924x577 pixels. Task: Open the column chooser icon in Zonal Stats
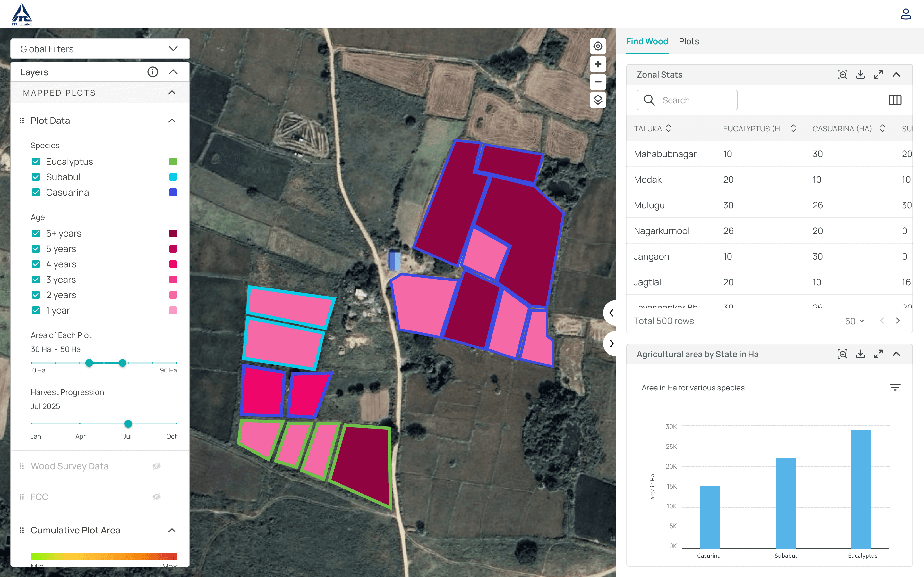pyautogui.click(x=894, y=100)
